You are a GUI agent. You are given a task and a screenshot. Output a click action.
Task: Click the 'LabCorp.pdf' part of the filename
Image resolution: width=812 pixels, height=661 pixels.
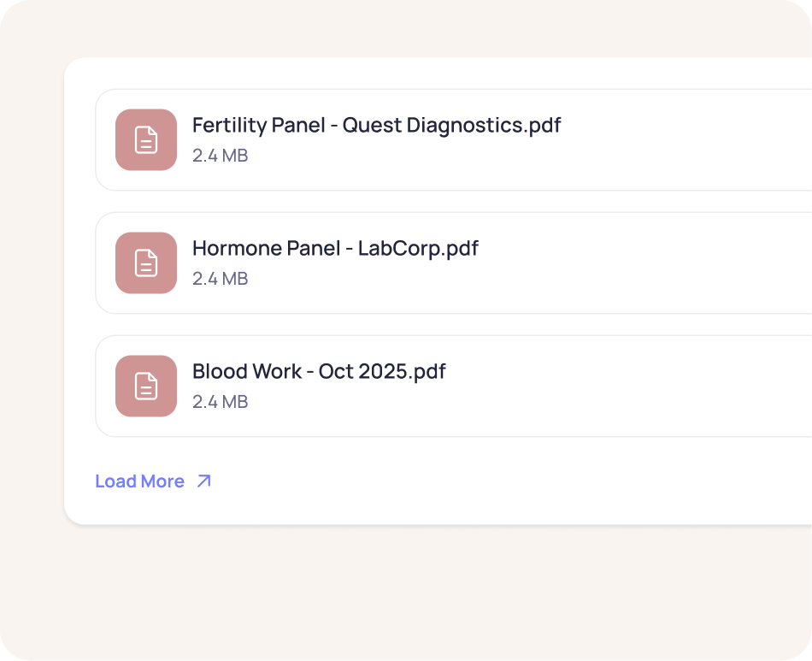pyautogui.click(x=418, y=249)
